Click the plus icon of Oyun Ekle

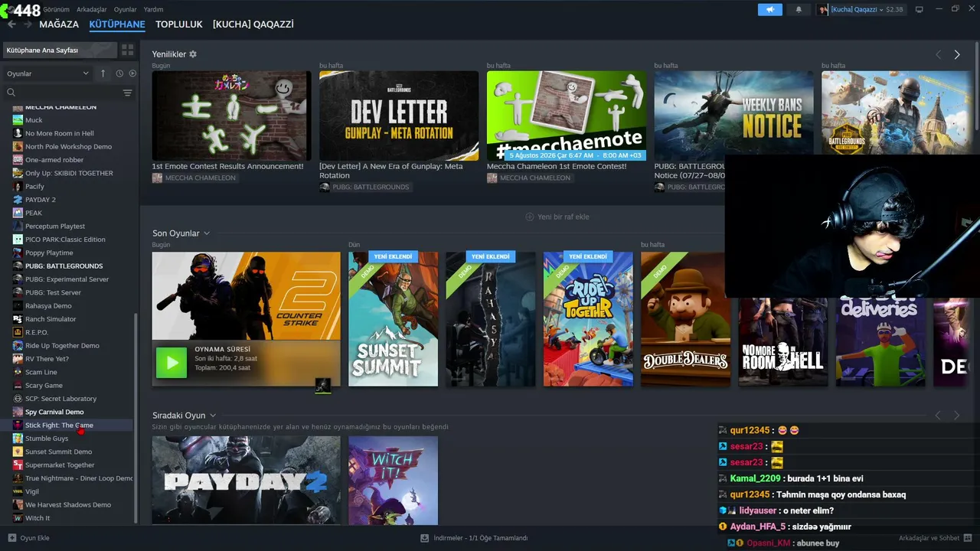pos(11,538)
